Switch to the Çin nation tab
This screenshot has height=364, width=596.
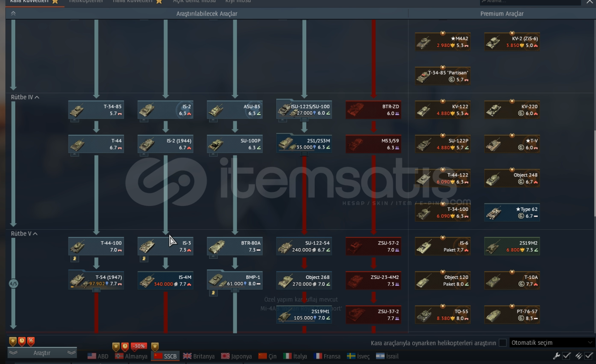click(x=267, y=356)
